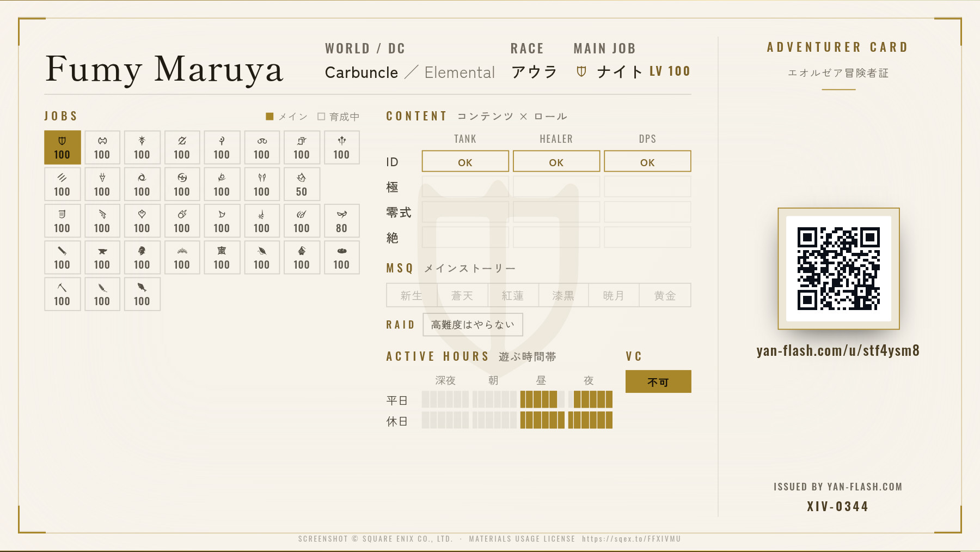Viewport: 980px width, 552px height.
Task: Open the RAID 高難度はやらない box
Action: coord(473,324)
